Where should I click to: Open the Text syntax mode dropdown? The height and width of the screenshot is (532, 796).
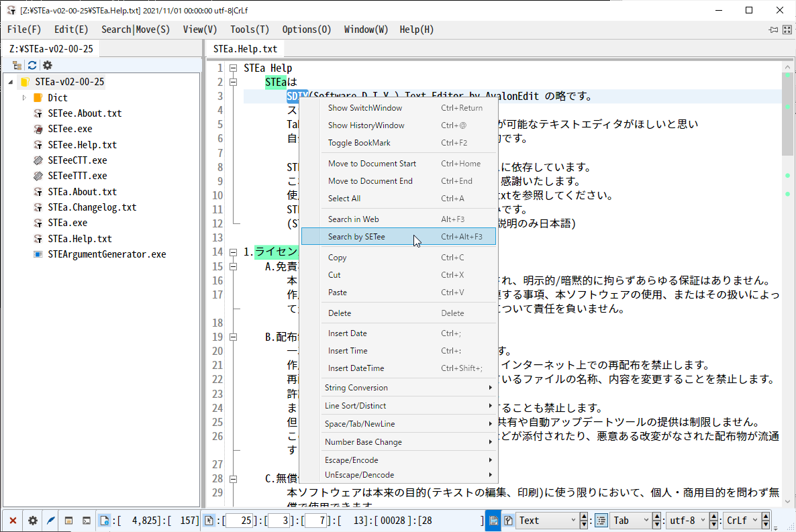(547, 521)
